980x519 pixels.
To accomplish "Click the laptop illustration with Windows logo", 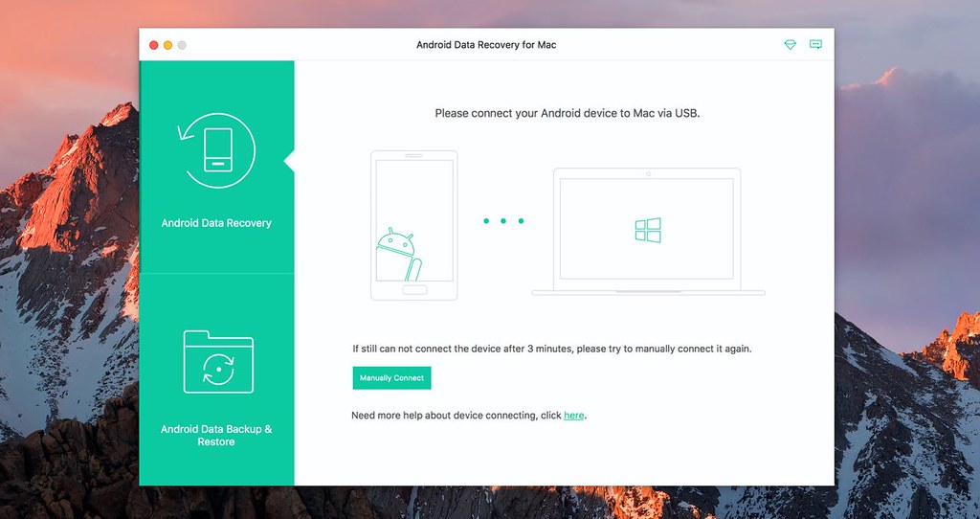I will pos(648,232).
